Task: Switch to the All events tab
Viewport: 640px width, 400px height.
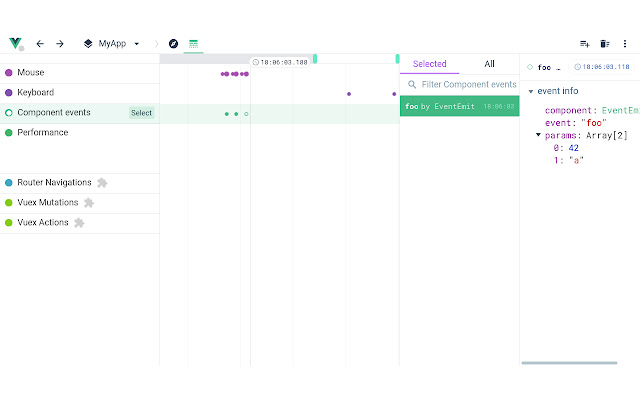Action: [x=489, y=64]
